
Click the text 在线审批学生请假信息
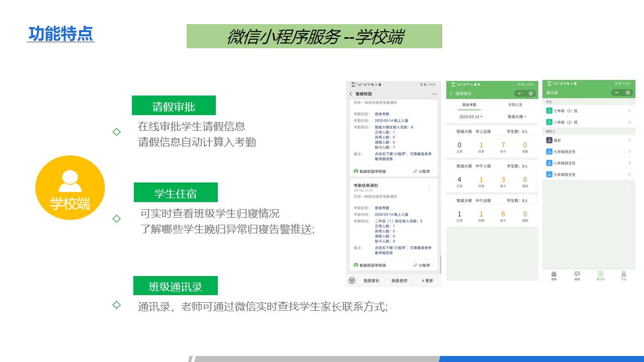point(192,126)
